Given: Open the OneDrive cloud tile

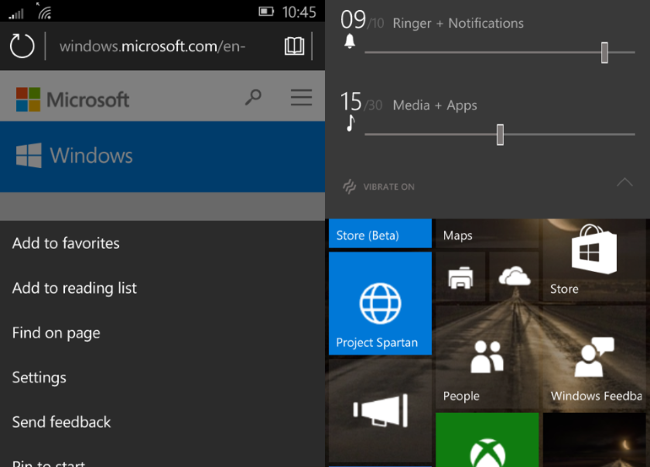Looking at the screenshot, I should pyautogui.click(x=513, y=275).
